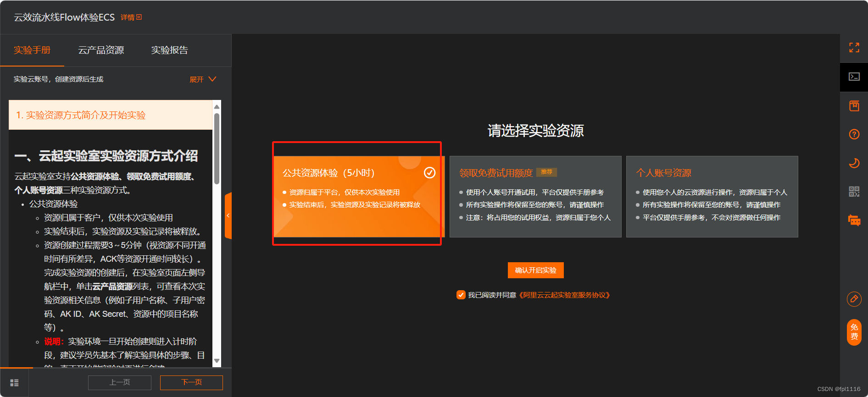Toggle dark mode moon icon
Viewport: 868px width, 397px height.
[x=854, y=163]
